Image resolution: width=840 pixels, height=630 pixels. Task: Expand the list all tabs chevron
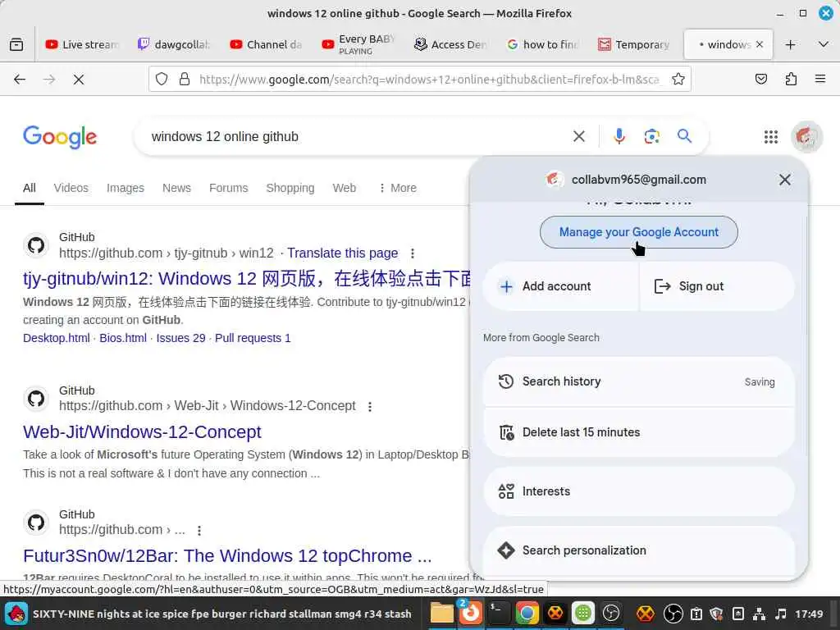(824, 44)
